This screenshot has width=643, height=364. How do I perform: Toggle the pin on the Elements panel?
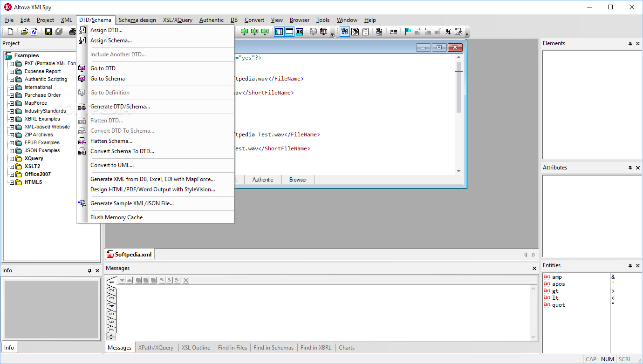[630, 43]
